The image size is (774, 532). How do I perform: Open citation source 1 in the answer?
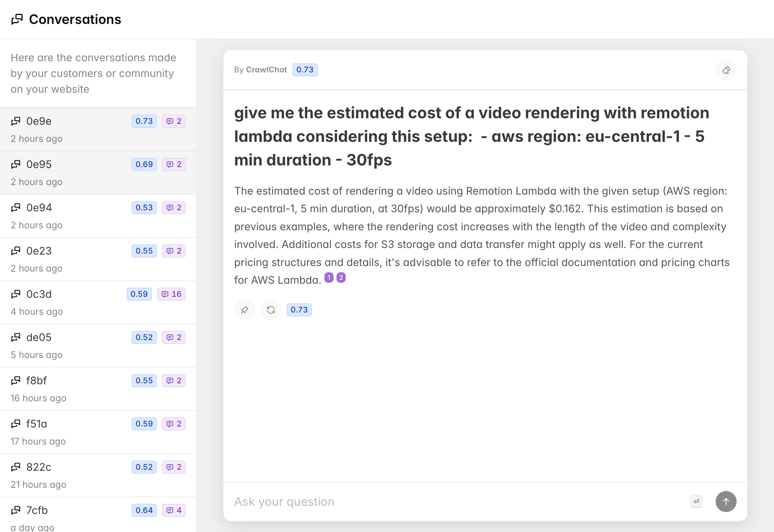(x=329, y=277)
